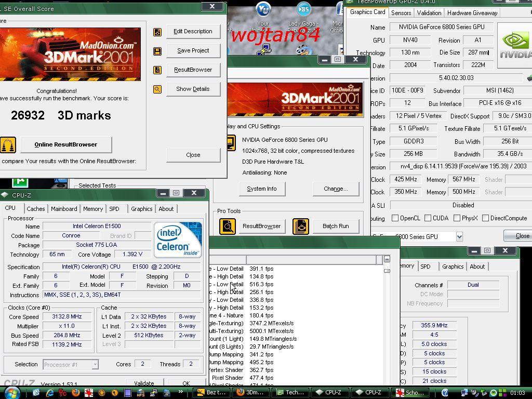Screen dimensions: 532x399
Task: Click the GPU Name field in GPU-Z
Action: (x=442, y=27)
